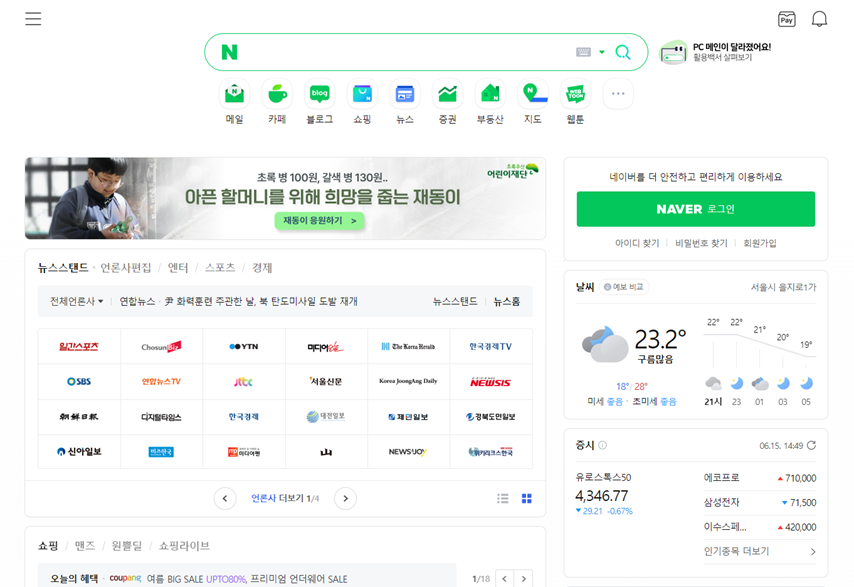Viewport: 854px width, 587px height.
Task: Click the PC 메인이 달라졌어요 notice
Action: [716, 52]
